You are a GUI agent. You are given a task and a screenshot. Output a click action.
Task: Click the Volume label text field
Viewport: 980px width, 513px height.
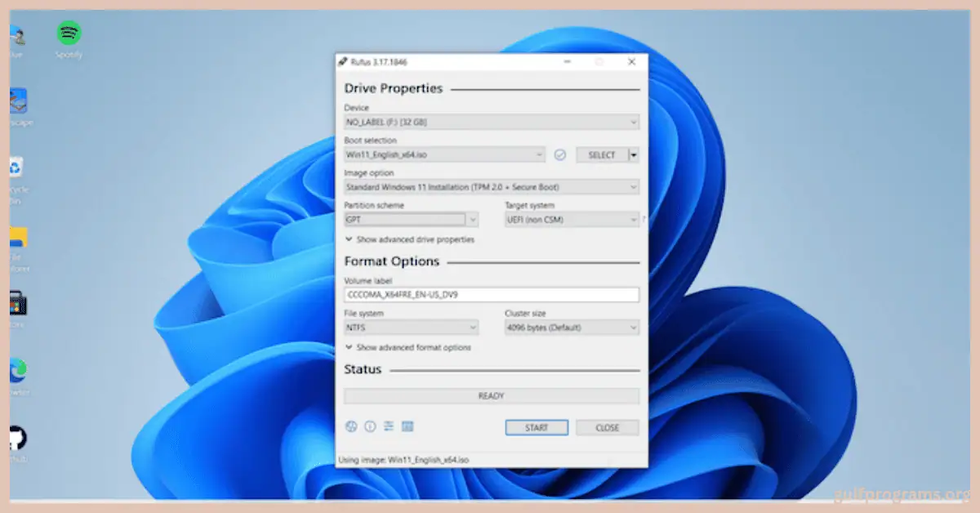[x=491, y=295]
